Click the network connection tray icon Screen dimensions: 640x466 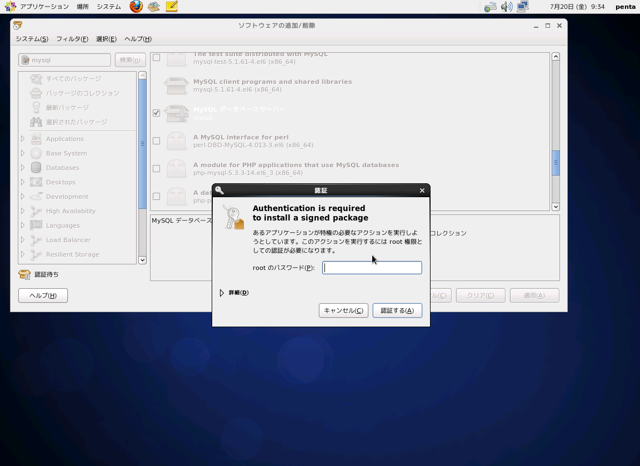point(522,7)
